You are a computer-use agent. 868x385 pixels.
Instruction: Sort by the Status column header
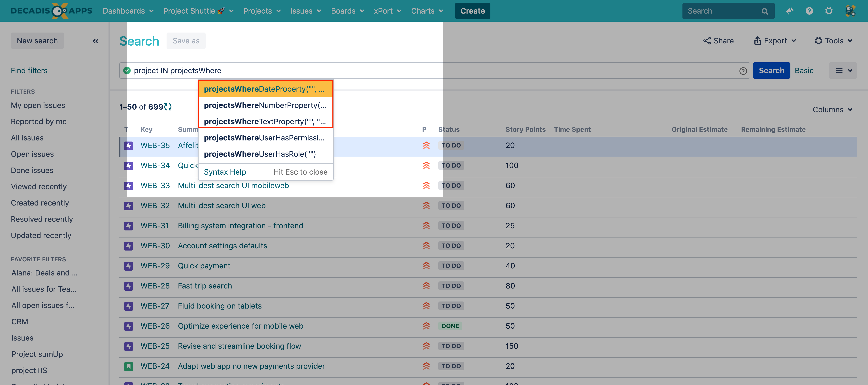[448, 130]
